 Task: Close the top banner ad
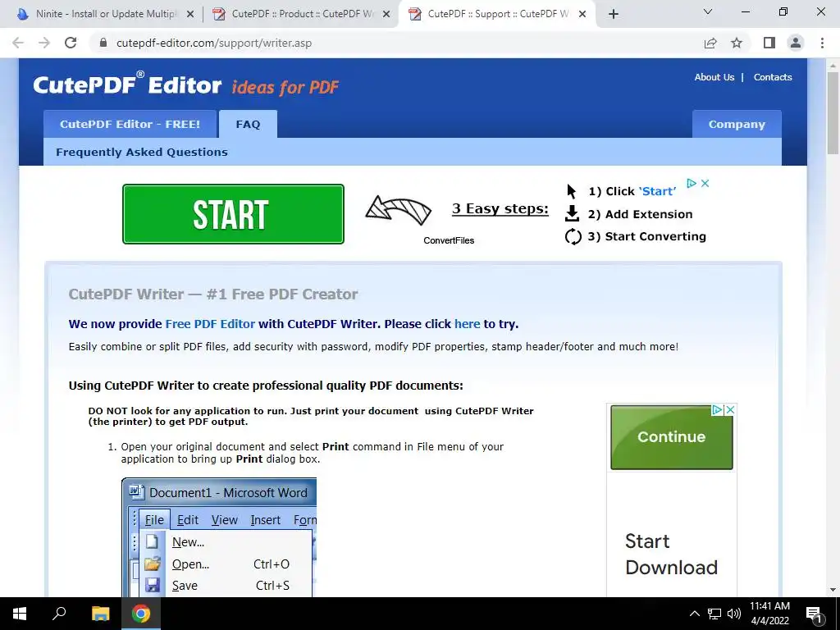point(705,183)
